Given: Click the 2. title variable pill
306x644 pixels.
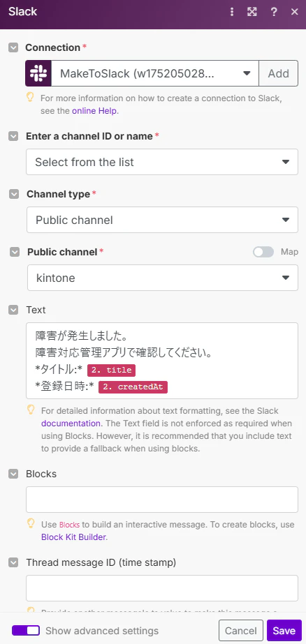Looking at the screenshot, I should click(x=112, y=370).
